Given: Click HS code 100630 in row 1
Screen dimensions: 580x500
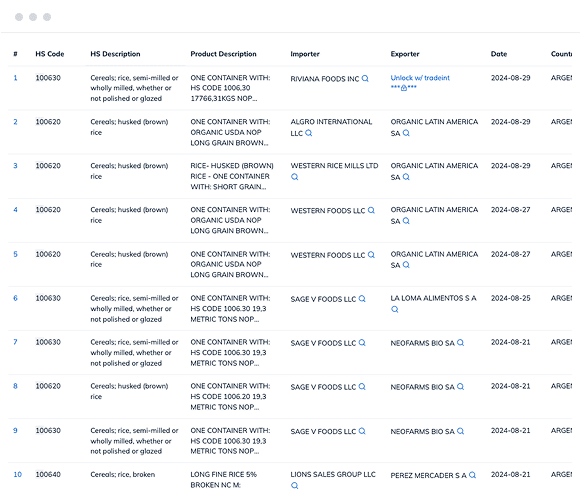Looking at the screenshot, I should tap(48, 78).
